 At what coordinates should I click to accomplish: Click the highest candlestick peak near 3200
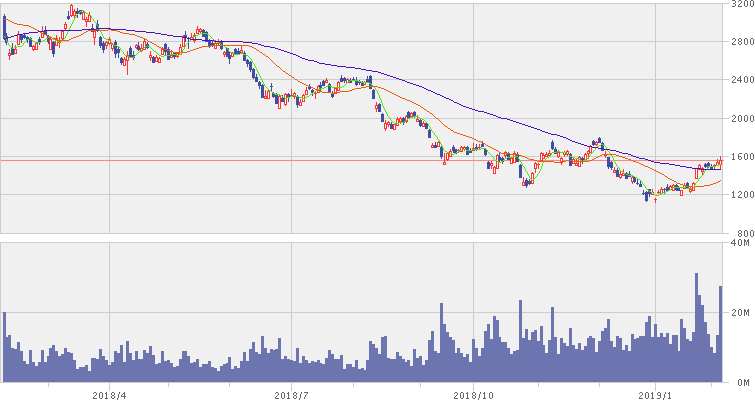pos(72,9)
